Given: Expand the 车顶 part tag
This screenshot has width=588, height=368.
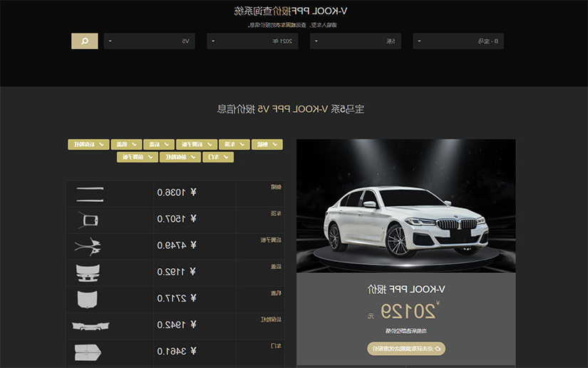Looking at the screenshot, I should click(234, 145).
